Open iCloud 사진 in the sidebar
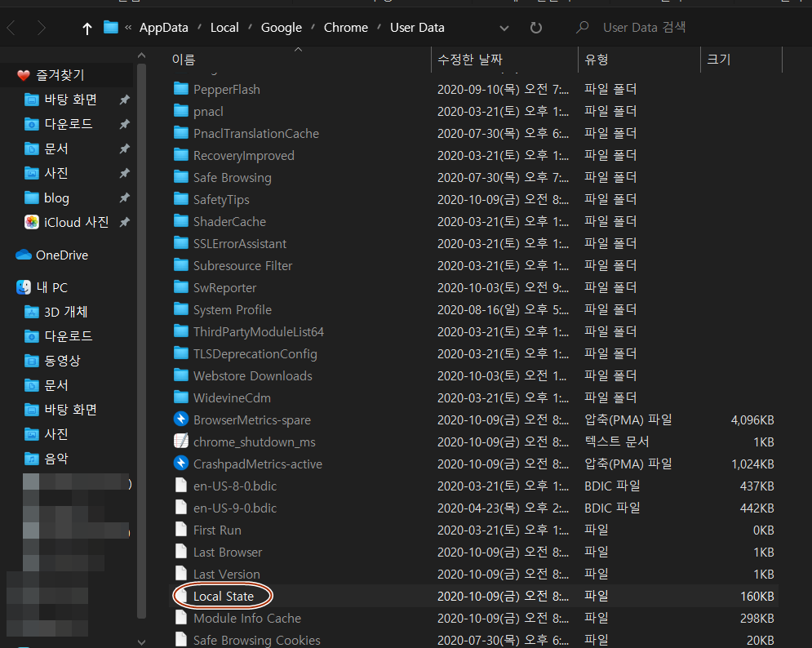This screenshot has height=648, width=812. coord(76,222)
